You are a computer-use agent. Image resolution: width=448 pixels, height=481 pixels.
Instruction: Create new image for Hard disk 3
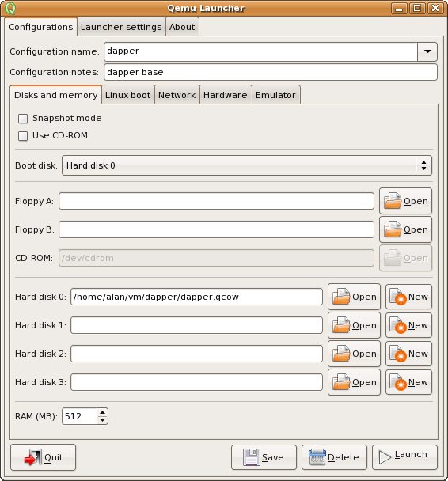pyautogui.click(x=408, y=382)
